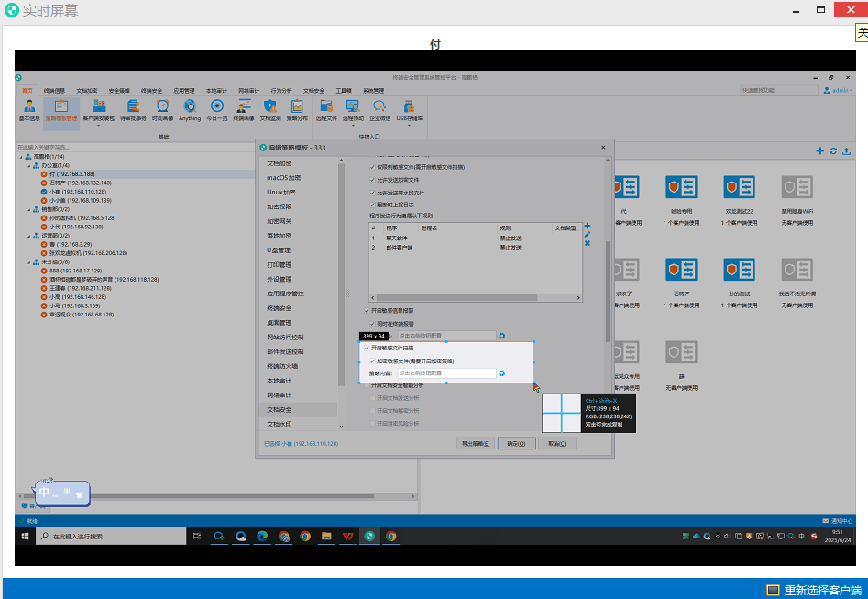This screenshot has height=599, width=868.
Task: Toggle the 开启敏感信息报警 checkbox
Action: (x=368, y=312)
